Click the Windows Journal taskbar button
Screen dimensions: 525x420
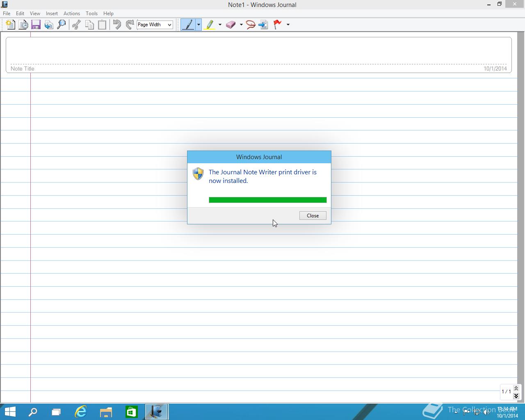[157, 412]
